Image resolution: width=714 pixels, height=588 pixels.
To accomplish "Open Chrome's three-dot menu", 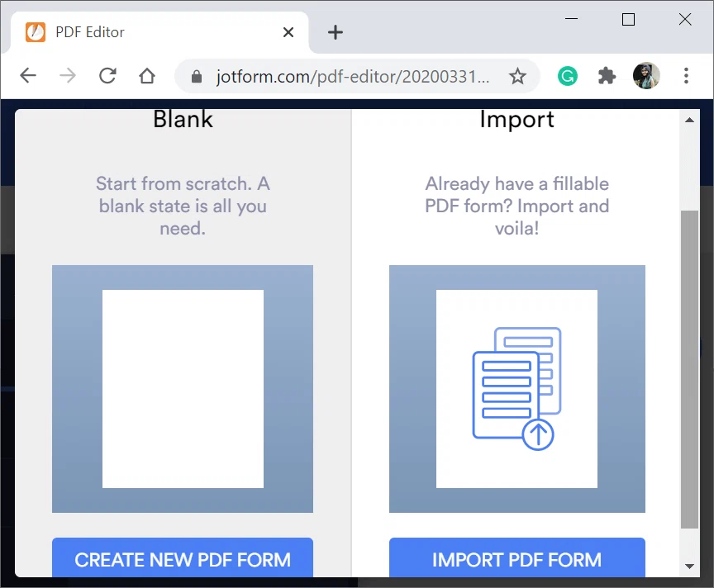I will [686, 75].
